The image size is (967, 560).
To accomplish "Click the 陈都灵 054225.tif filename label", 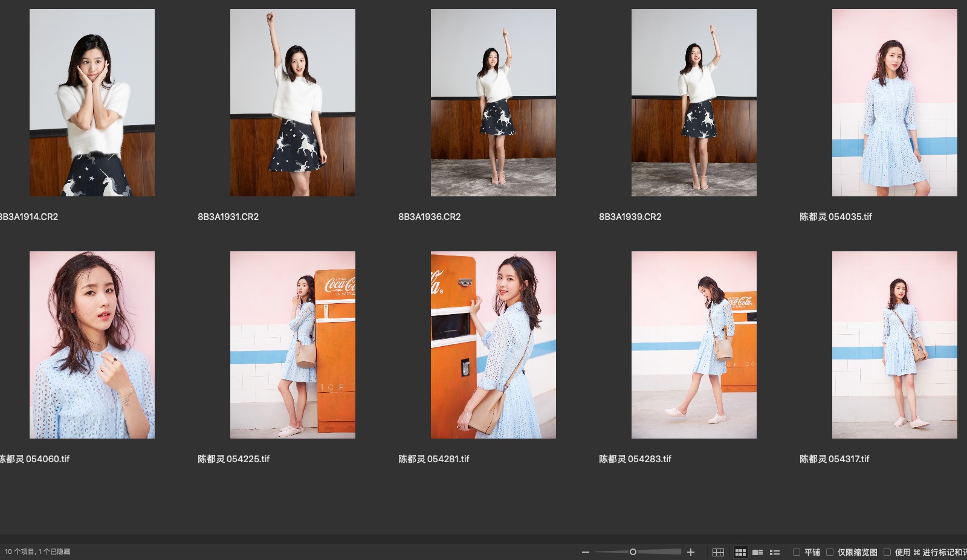I will click(233, 459).
